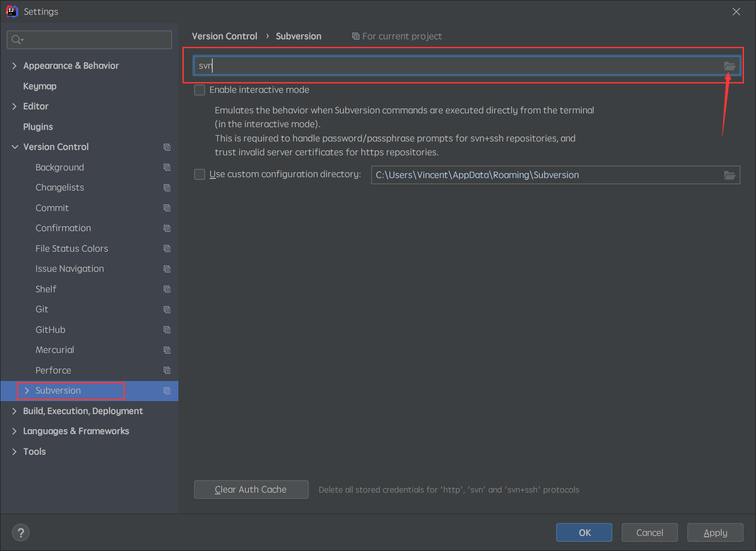This screenshot has width=756, height=551.
Task: Click the For current project icon in header
Action: tap(356, 36)
